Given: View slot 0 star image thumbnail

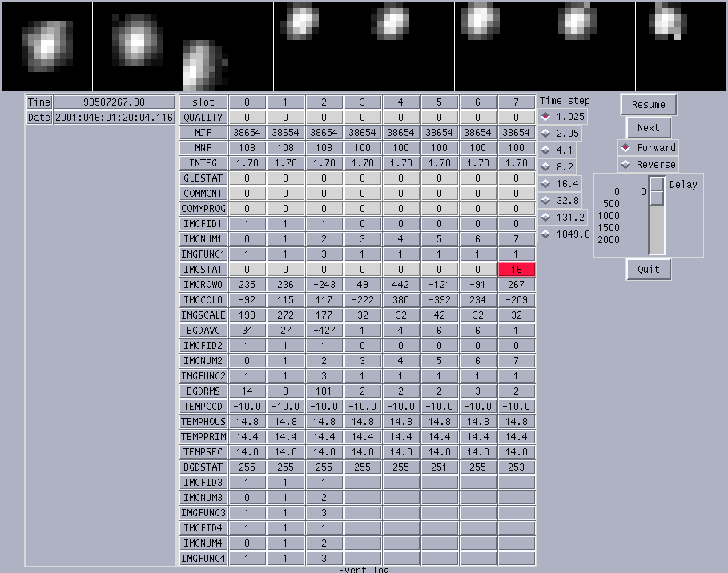Looking at the screenshot, I should tap(47, 46).
